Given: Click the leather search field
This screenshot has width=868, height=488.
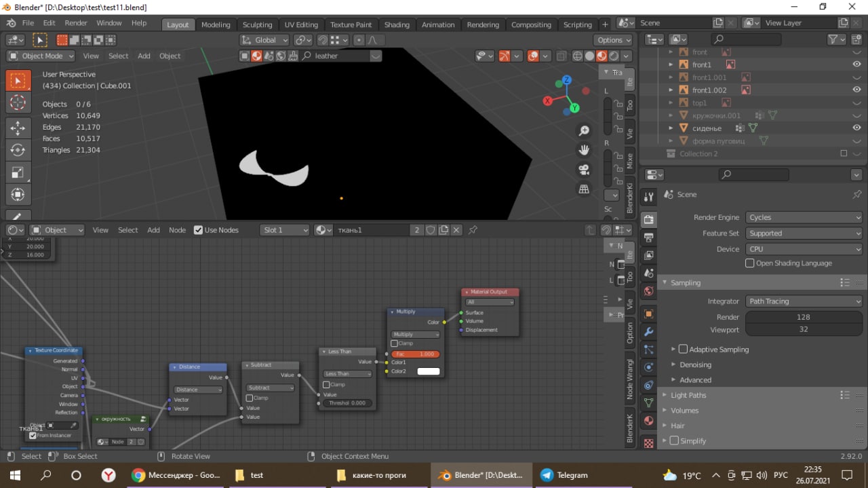Looking at the screenshot, I should [x=341, y=56].
